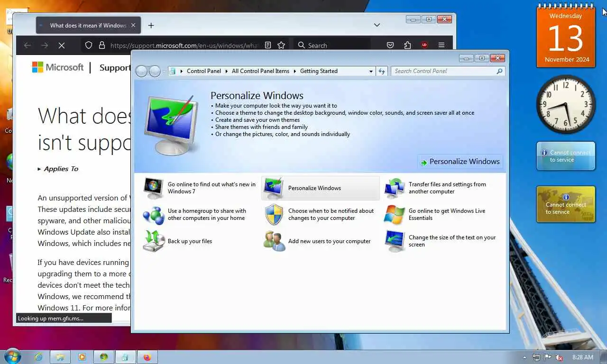
Task: Show hidden system tray icons
Action: pos(524,357)
